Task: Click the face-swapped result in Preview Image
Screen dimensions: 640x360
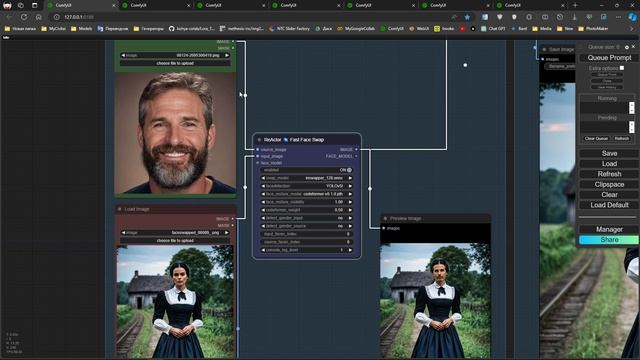Action: pos(436,300)
